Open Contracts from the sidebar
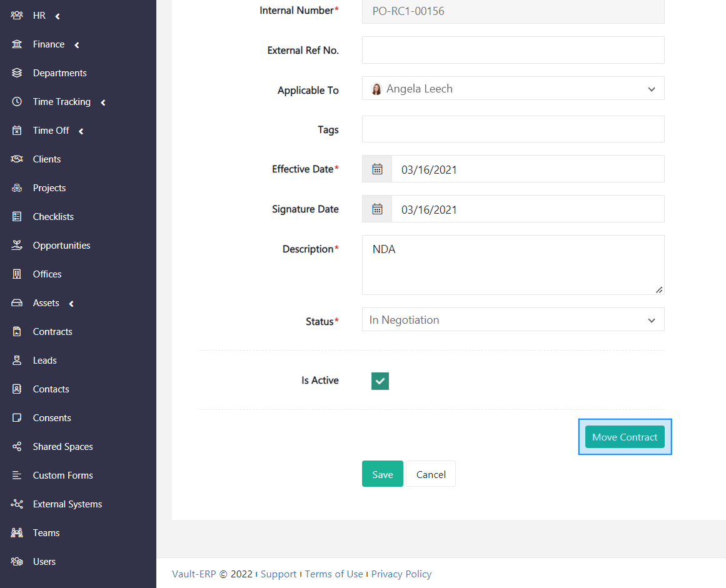This screenshot has width=726, height=588. pos(53,332)
